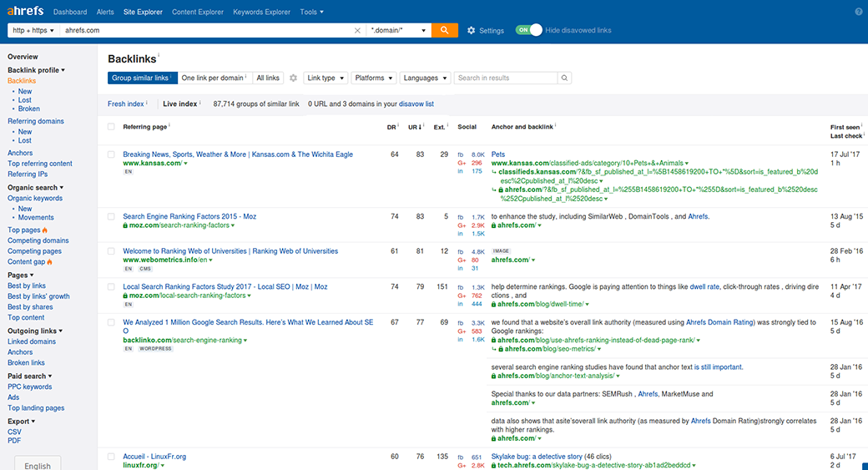Click the Search in results input field
This screenshot has height=470, width=868.
[x=505, y=78]
